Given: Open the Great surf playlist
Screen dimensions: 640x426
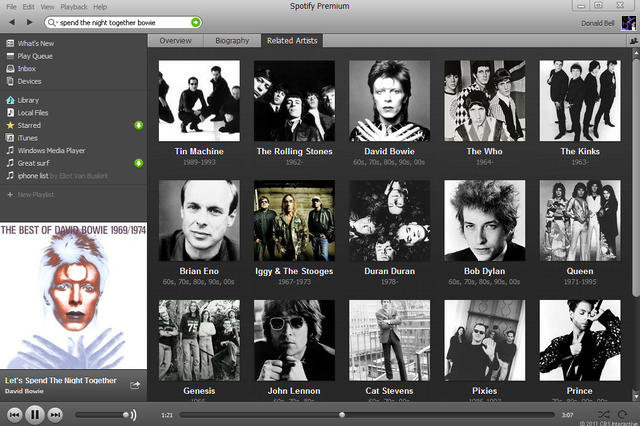Looking at the screenshot, I should pos(33,163).
